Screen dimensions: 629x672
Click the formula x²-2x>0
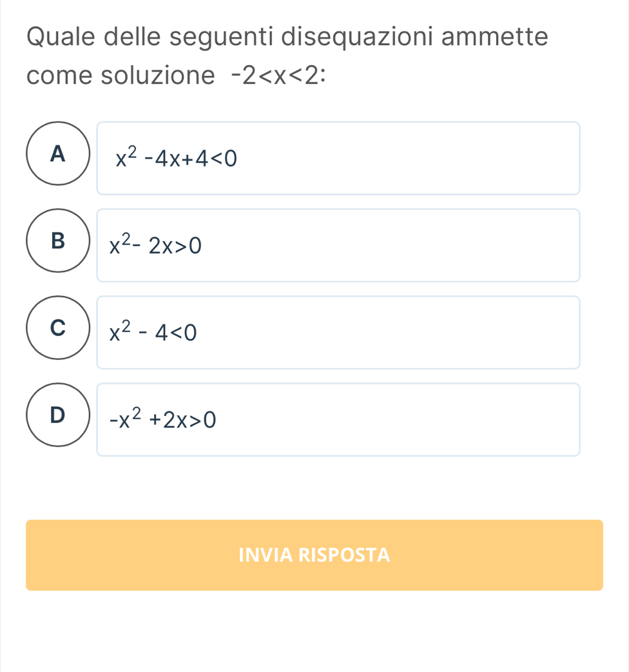[157, 245]
